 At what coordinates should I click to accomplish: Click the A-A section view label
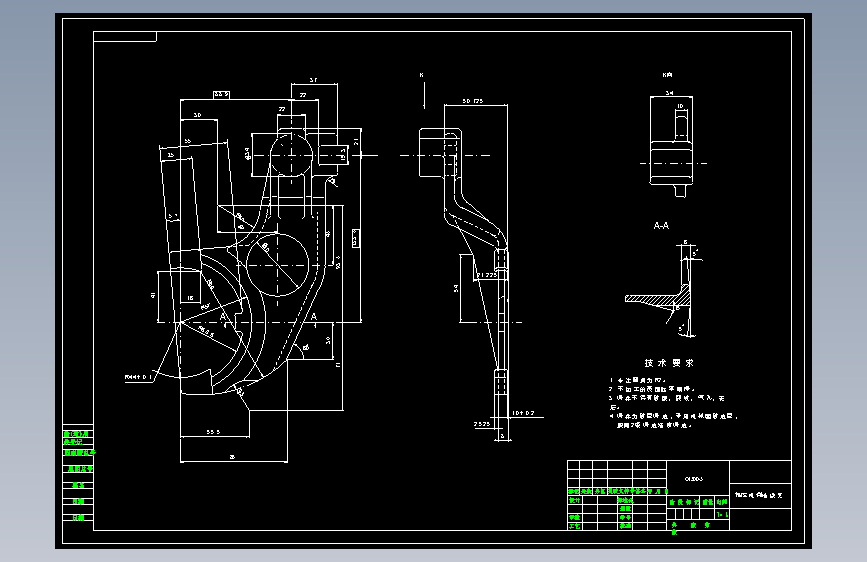tap(661, 226)
